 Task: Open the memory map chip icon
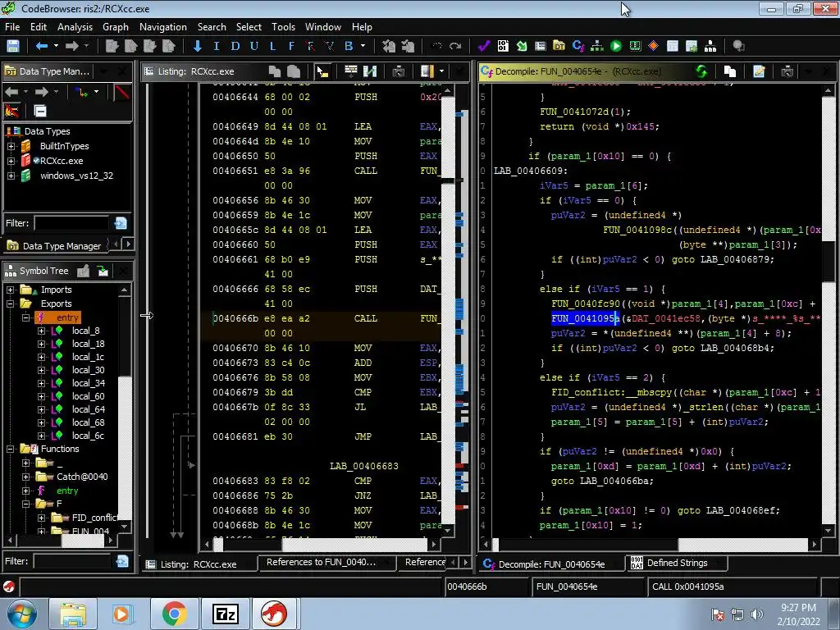pos(635,46)
